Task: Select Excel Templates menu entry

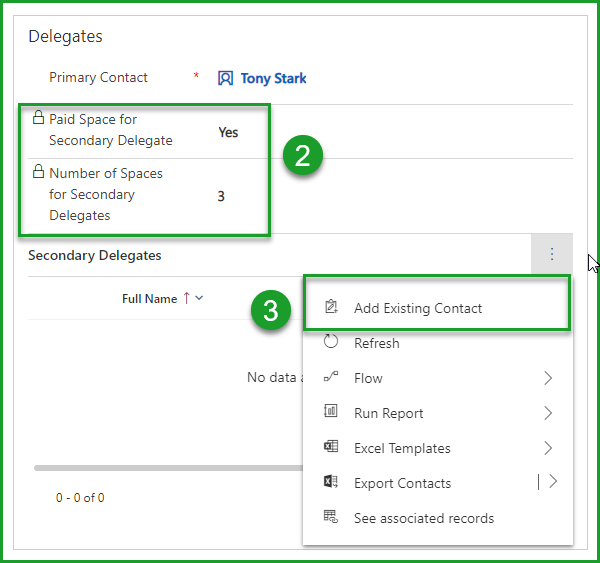Action: (438, 448)
